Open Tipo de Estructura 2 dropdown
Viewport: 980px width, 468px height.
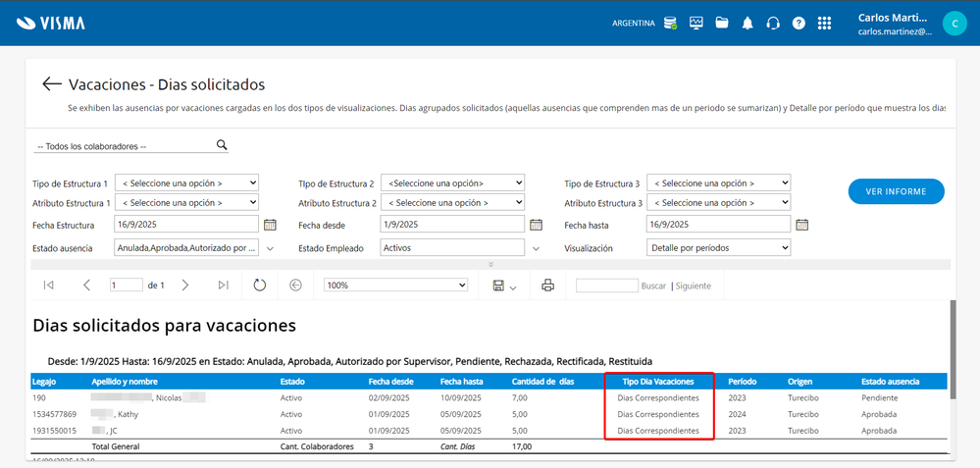point(452,183)
